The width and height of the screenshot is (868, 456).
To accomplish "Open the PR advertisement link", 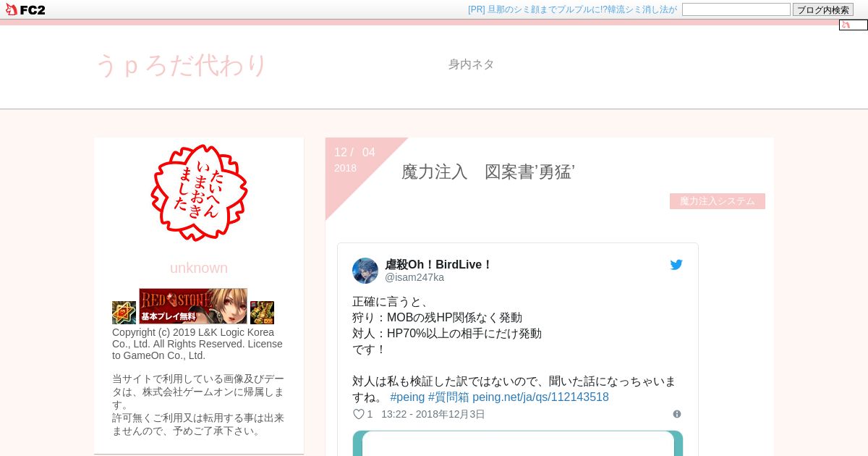I will (572, 9).
